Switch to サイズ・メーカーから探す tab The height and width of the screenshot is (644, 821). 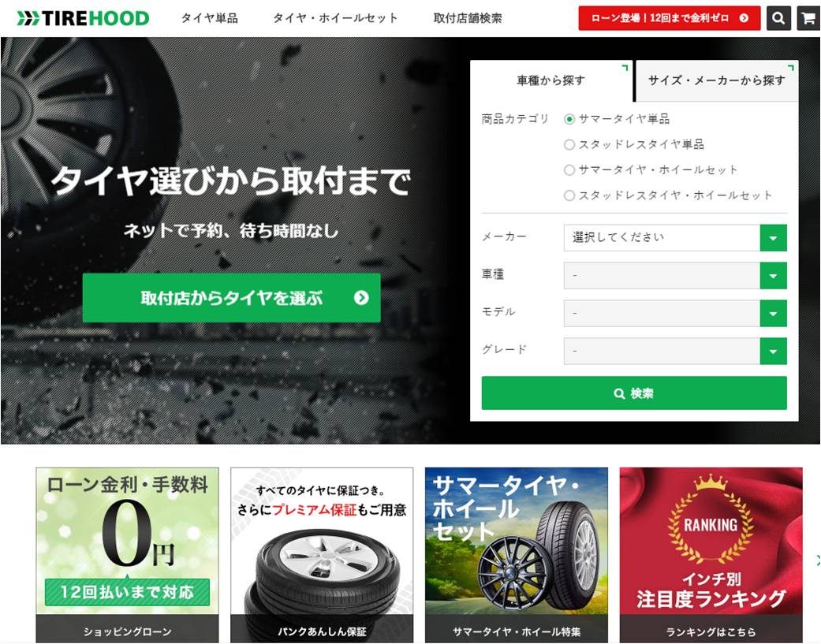[717, 80]
